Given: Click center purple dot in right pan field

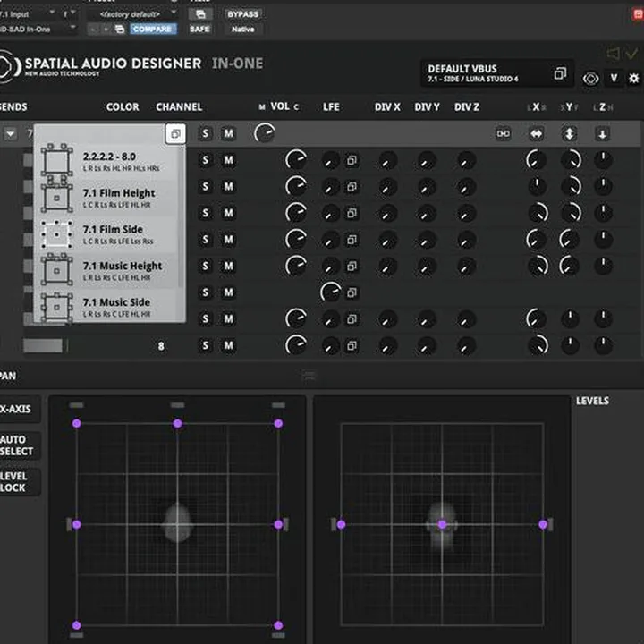Looking at the screenshot, I should tap(442, 524).
